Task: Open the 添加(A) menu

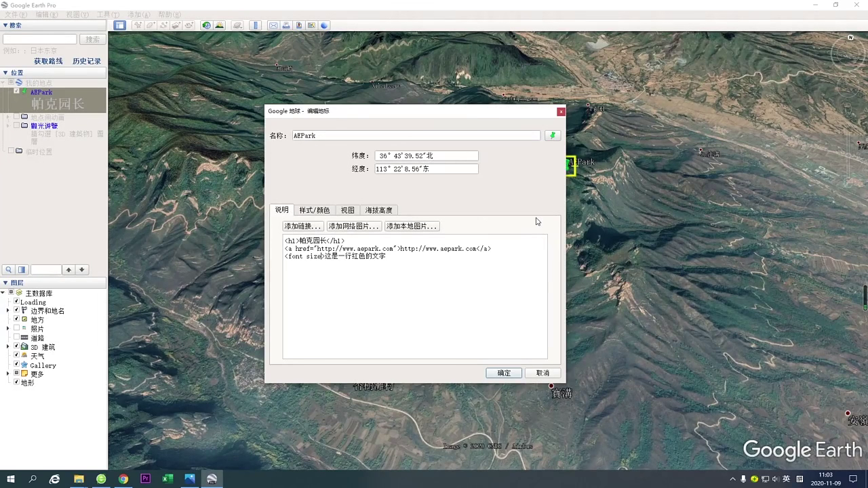Action: pyautogui.click(x=139, y=14)
